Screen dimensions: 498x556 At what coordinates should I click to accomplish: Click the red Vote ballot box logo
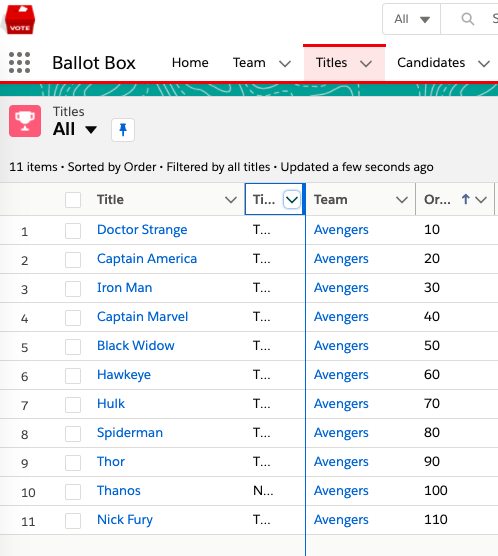(x=20, y=20)
